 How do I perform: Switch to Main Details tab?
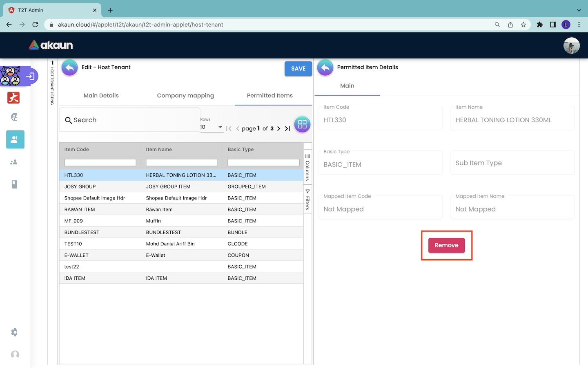pyautogui.click(x=101, y=96)
